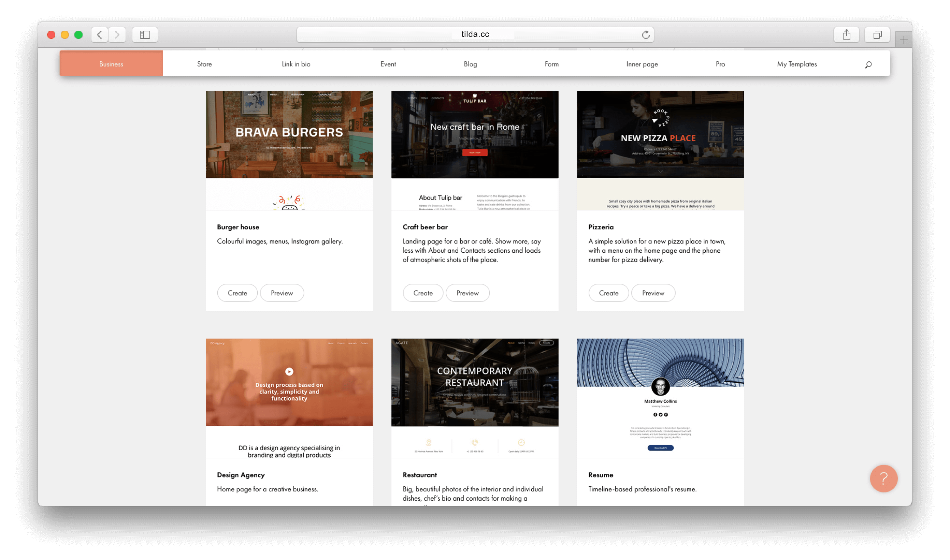Screen dimensions: 950x560
Task: Open a new tab with the plus icon
Action: pos(903,39)
